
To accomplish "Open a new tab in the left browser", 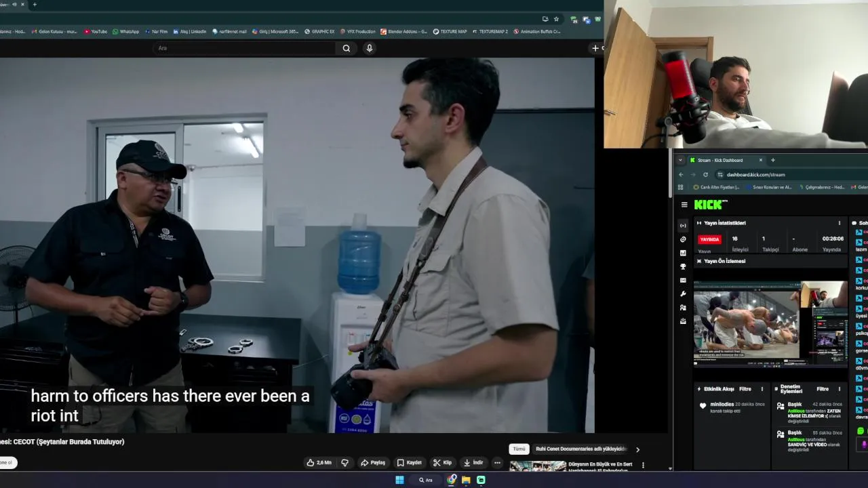I will [x=35, y=4].
